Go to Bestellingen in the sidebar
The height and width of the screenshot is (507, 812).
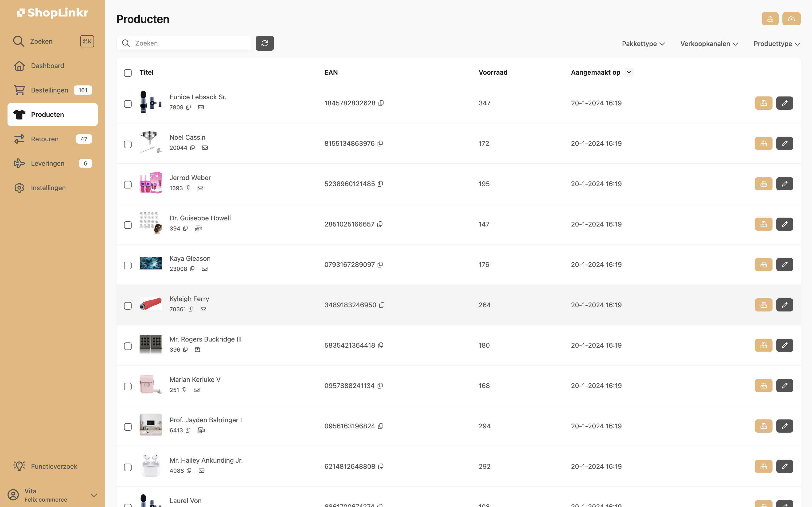[x=49, y=90]
